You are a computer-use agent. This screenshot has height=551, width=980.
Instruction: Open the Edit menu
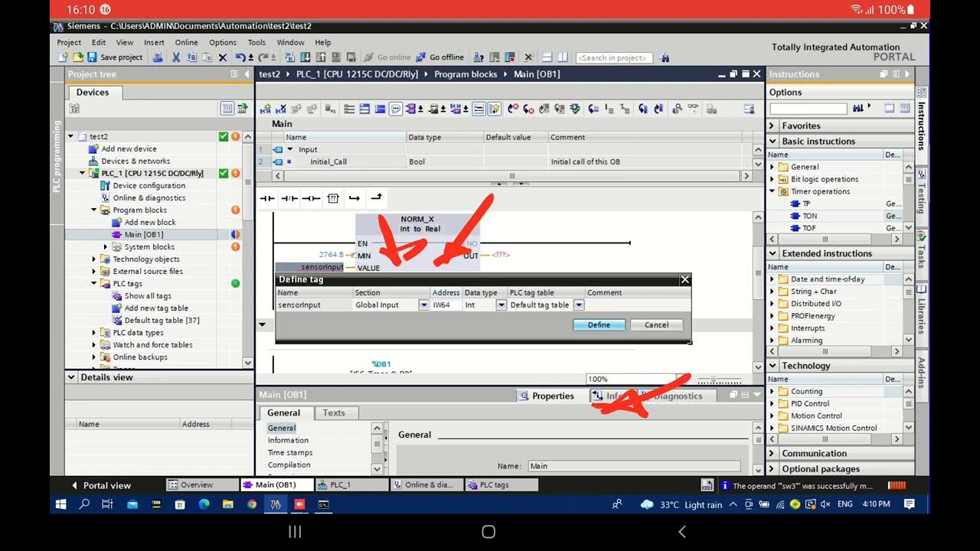pyautogui.click(x=99, y=42)
